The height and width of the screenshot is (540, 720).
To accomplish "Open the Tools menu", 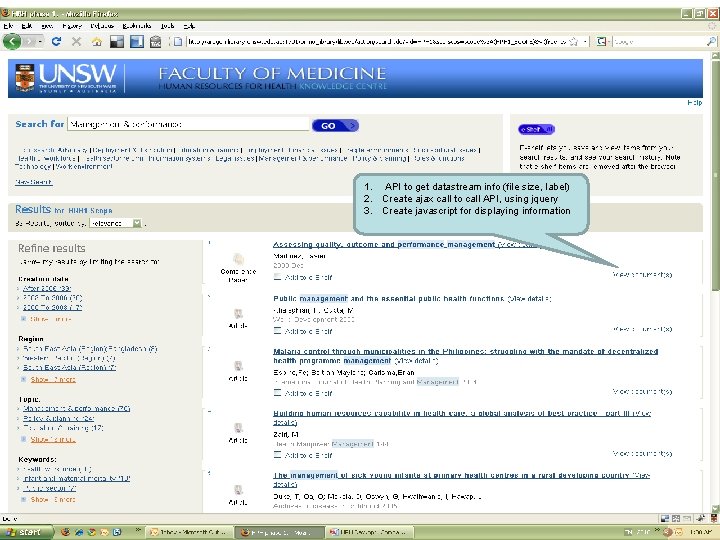I will tap(168, 26).
